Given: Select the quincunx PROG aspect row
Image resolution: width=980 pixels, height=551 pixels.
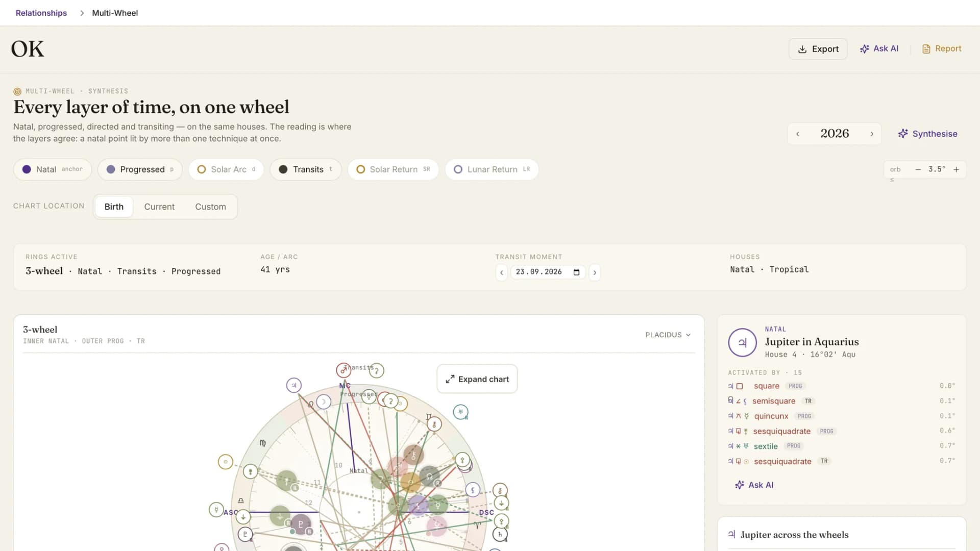Looking at the screenshot, I should 842,416.
